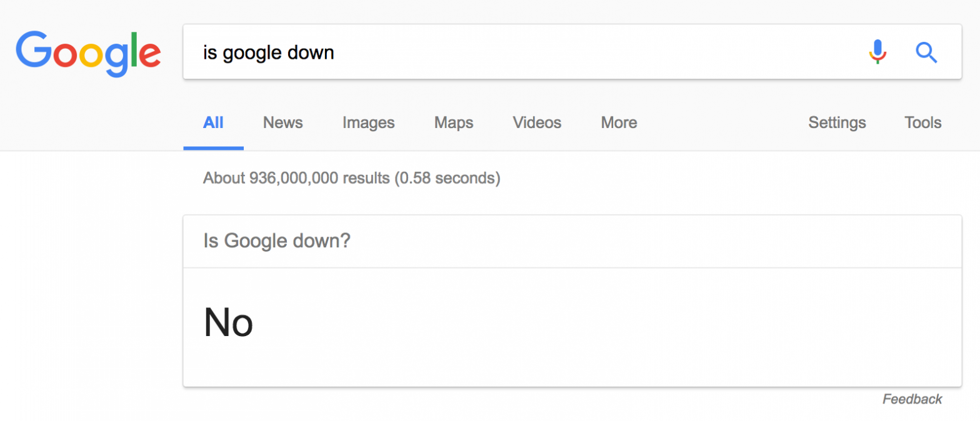Image resolution: width=980 pixels, height=421 pixels.
Task: Click the Google logo to return home
Action: [87, 53]
